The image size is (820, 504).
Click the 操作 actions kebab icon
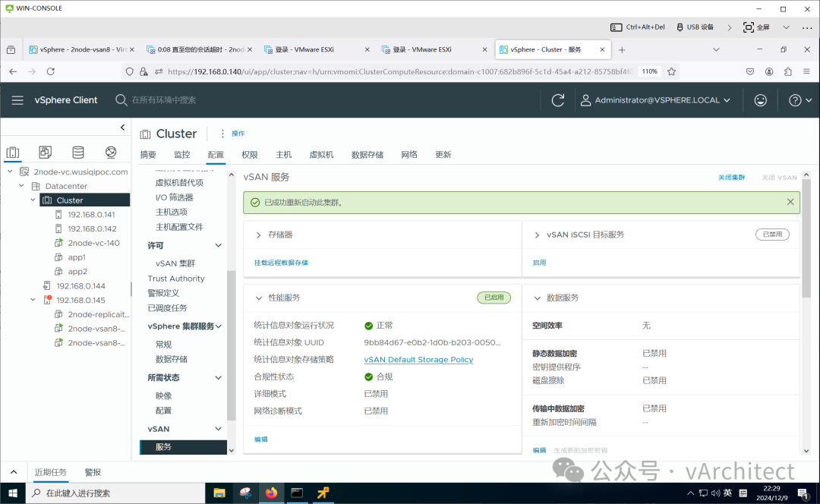(x=222, y=134)
